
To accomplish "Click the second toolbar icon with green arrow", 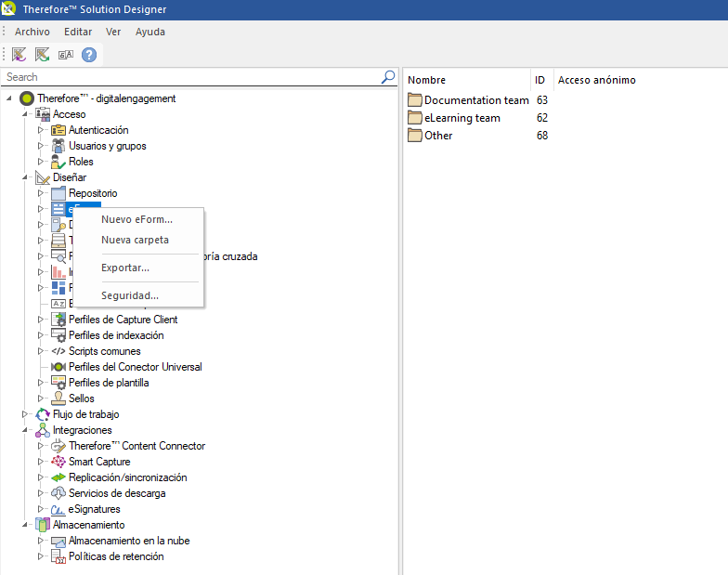I will click(43, 55).
